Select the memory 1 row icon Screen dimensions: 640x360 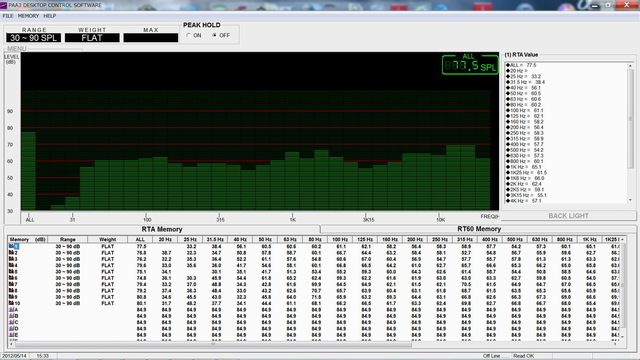coord(11,247)
